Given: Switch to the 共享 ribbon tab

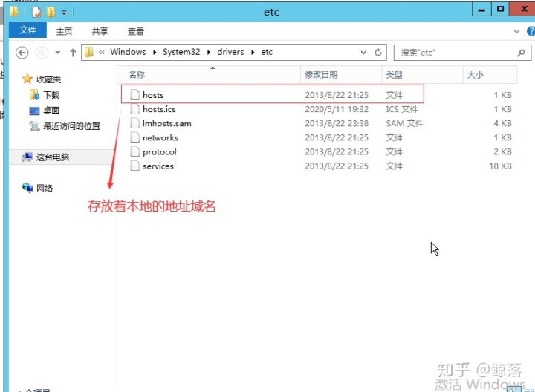Looking at the screenshot, I should 100,31.
